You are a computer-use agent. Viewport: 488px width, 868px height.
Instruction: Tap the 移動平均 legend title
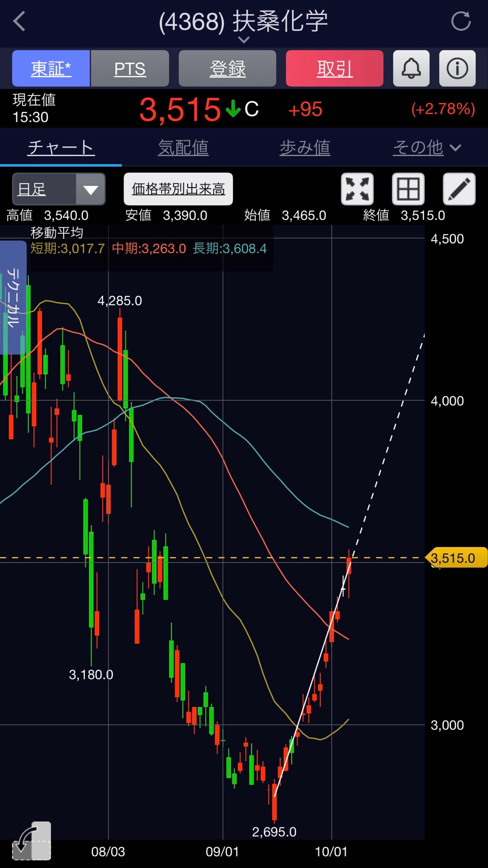[57, 232]
